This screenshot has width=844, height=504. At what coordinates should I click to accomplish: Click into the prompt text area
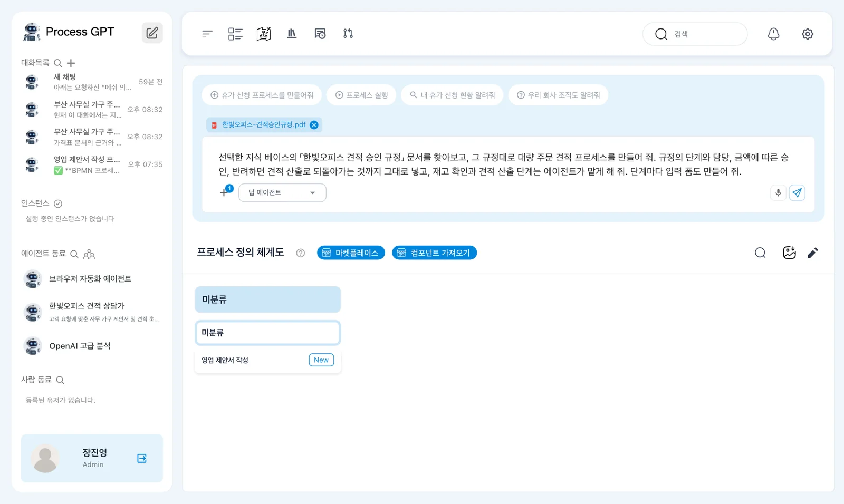508,164
